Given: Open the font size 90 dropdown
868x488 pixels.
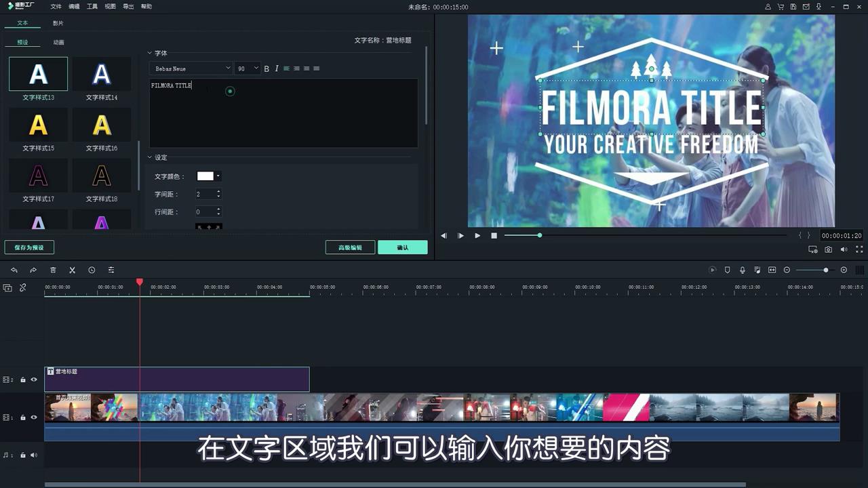Looking at the screenshot, I should coord(248,68).
